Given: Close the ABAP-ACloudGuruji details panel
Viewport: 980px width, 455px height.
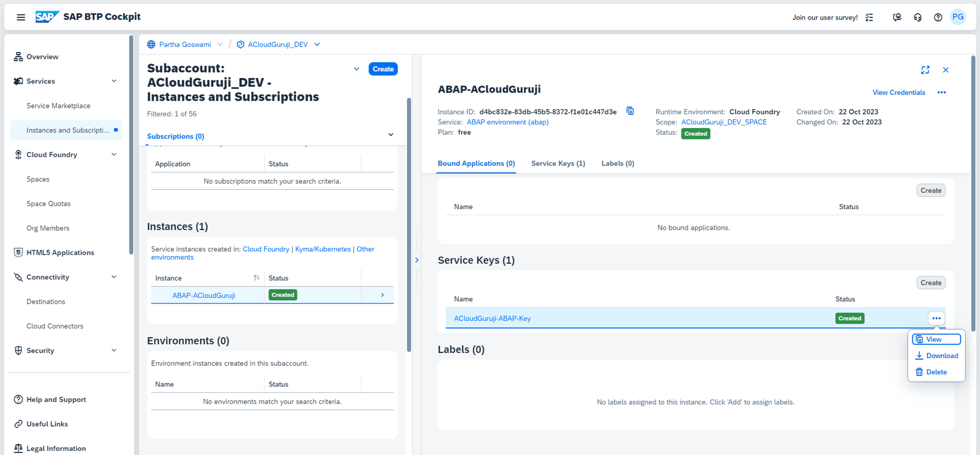Looking at the screenshot, I should (x=946, y=70).
